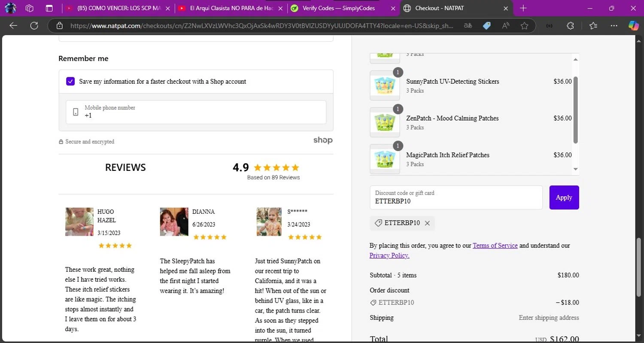Open shopping price tag icon
644x343 pixels.
click(x=486, y=26)
